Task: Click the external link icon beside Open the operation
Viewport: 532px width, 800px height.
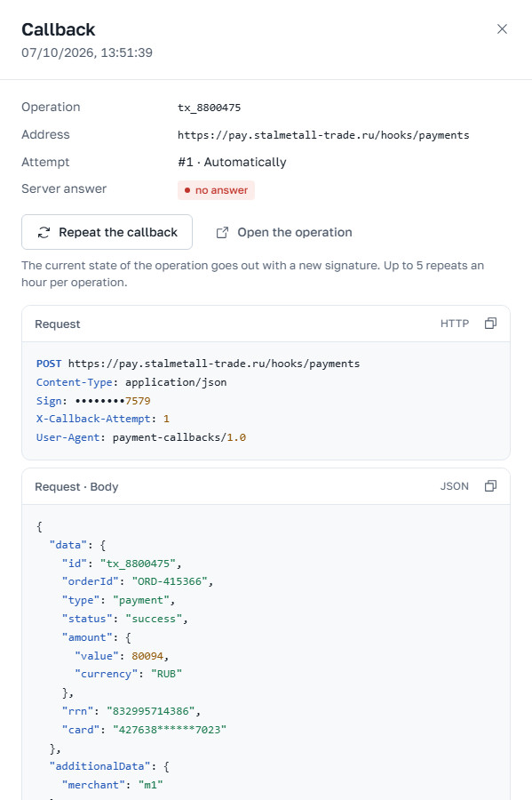Action: pos(222,233)
